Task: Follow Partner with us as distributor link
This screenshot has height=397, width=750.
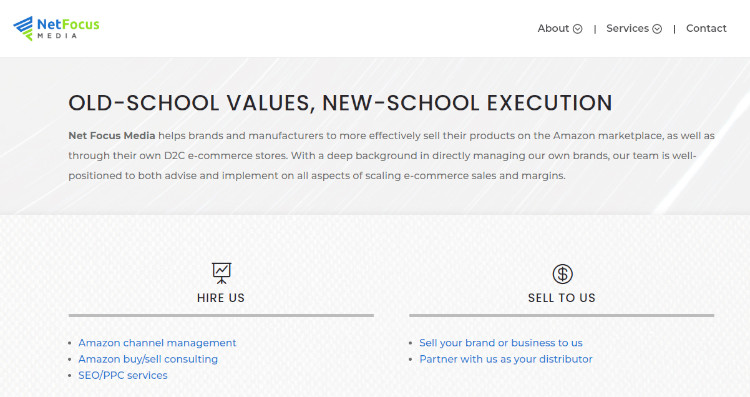Action: [x=506, y=359]
